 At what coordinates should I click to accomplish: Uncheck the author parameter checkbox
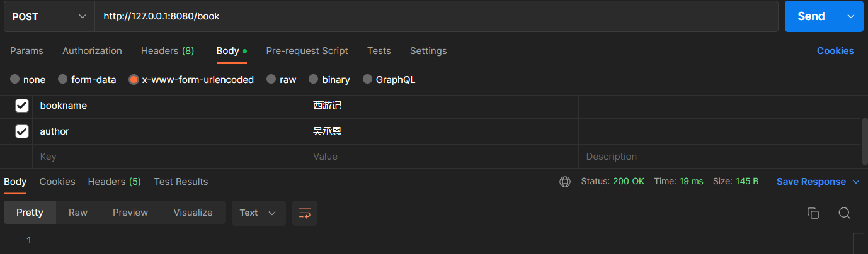click(x=22, y=131)
